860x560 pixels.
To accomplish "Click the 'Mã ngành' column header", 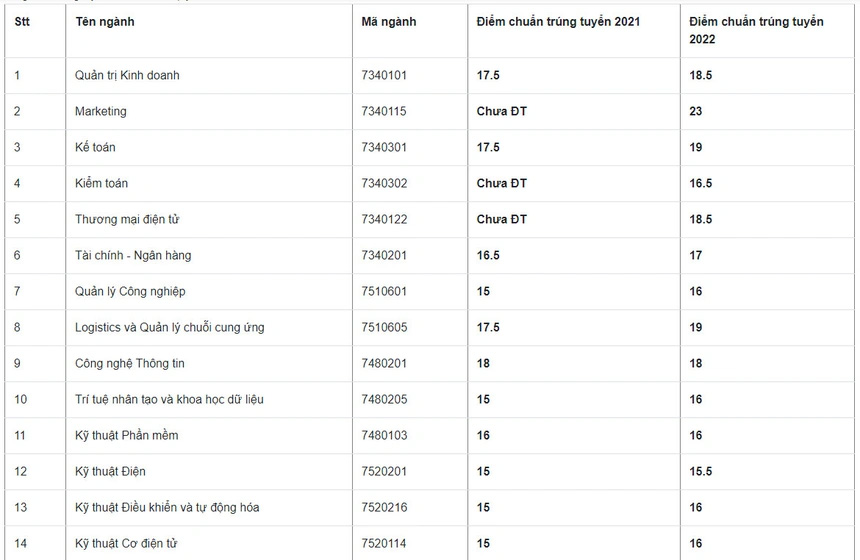I will pos(389,22).
